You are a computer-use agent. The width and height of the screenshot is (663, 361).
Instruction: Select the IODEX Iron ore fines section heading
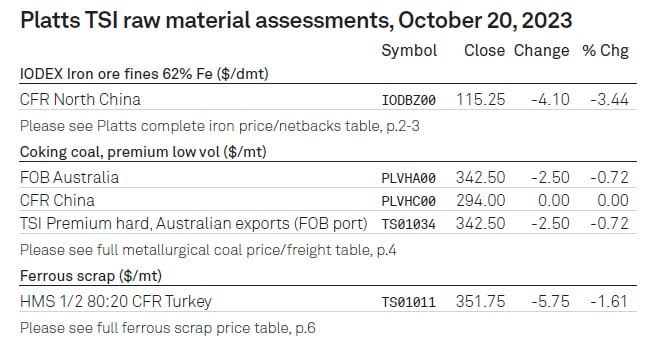[x=144, y=74]
